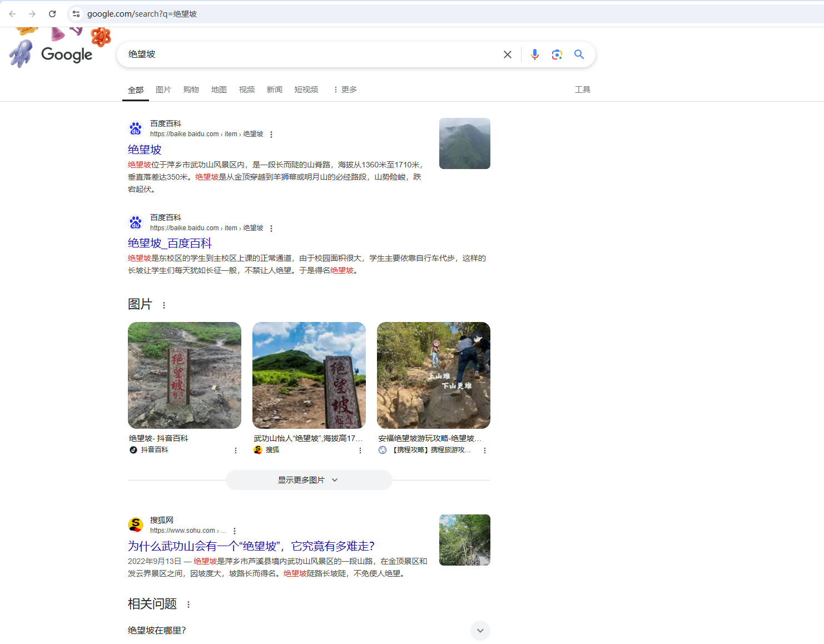Open the 更多 search filters dropdown

(345, 90)
